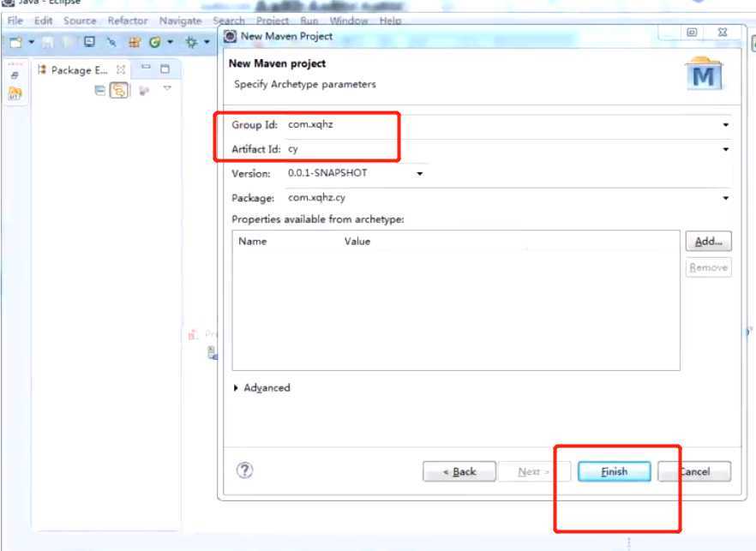
Task: Click the restore view icon in left trim
Action: pos(15,75)
